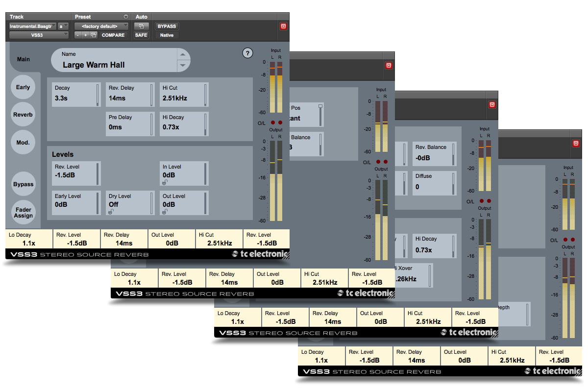Step to next preset with down arrow
Screen dimensions: 588x392
[x=183, y=65]
